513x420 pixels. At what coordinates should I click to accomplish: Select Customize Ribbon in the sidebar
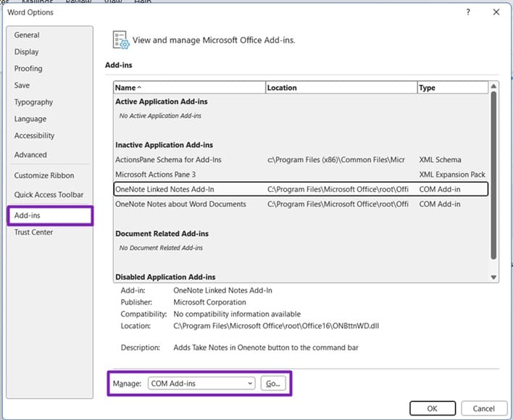pyautogui.click(x=44, y=175)
